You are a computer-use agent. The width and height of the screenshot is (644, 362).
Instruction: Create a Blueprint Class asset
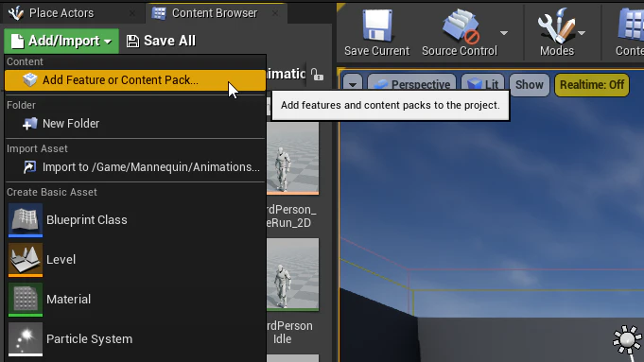pos(135,220)
